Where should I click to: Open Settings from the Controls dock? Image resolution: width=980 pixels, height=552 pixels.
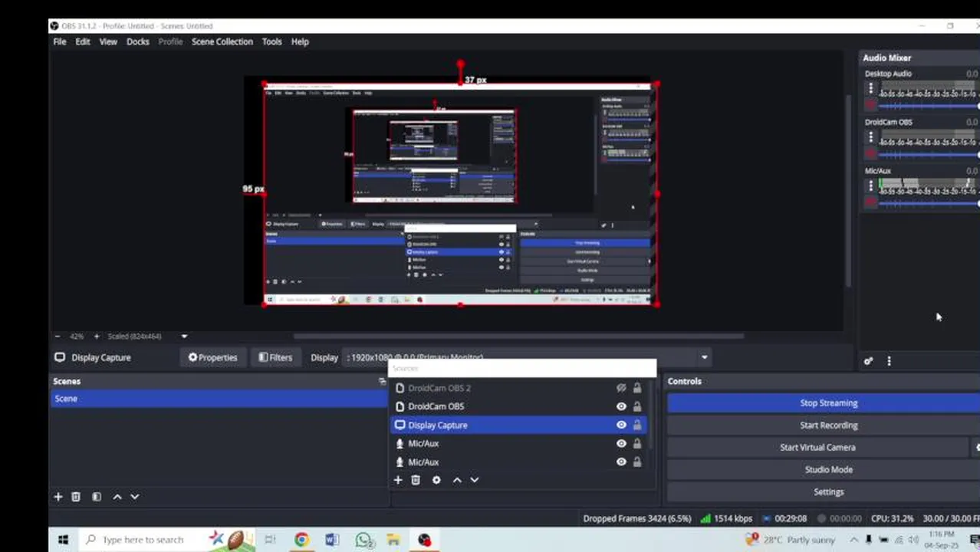point(828,491)
